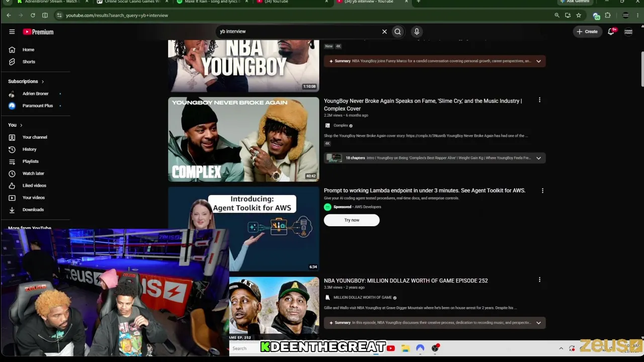Open the browser extensions puzzle icon
Viewport: 644px width, 362px height.
608,15
